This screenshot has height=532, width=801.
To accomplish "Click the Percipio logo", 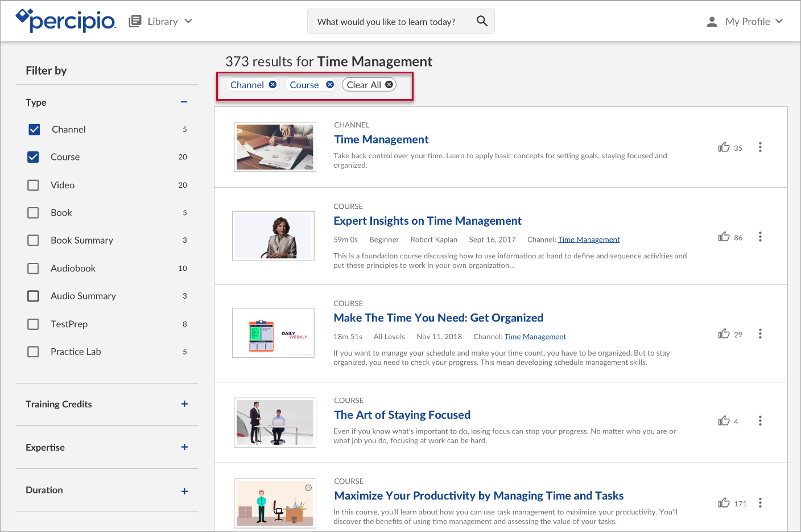I will click(66, 21).
